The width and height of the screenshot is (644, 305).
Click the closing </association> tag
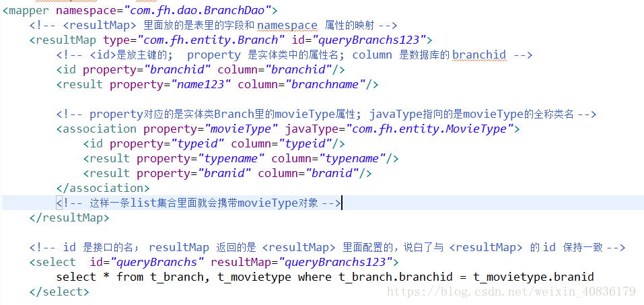(x=103, y=188)
